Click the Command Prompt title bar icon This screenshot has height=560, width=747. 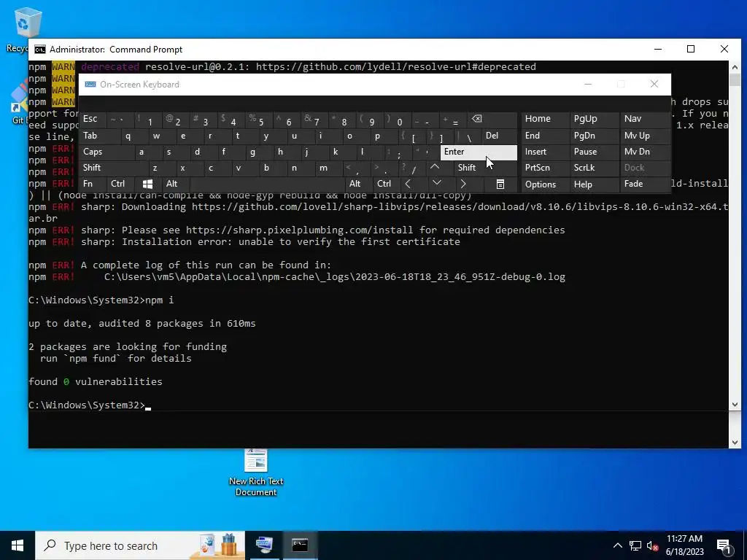pos(40,50)
